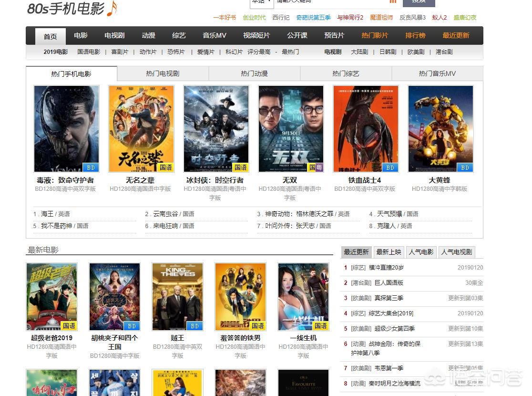The height and width of the screenshot is (396, 532).
Task: Switch to 热门综艺 tab
Action: [x=346, y=73]
